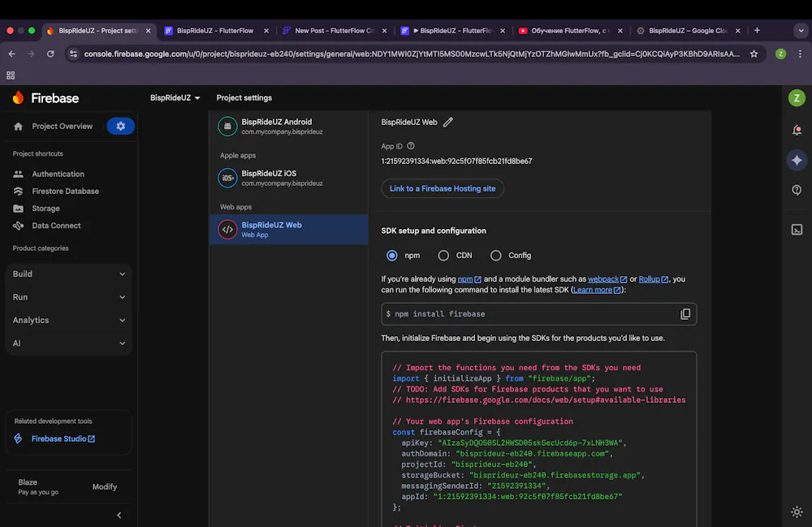This screenshot has height=527, width=812.
Task: Select the CDN radio option
Action: point(443,255)
